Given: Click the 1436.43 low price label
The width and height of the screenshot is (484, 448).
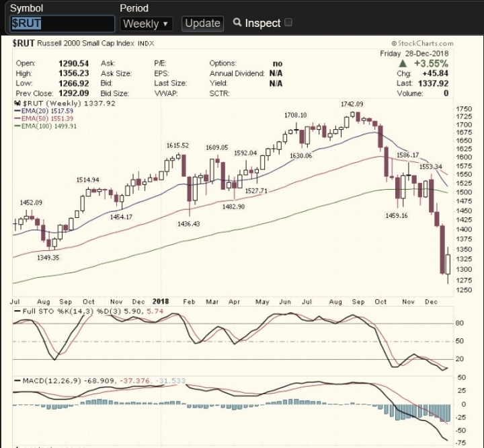Looking at the screenshot, I should (189, 224).
